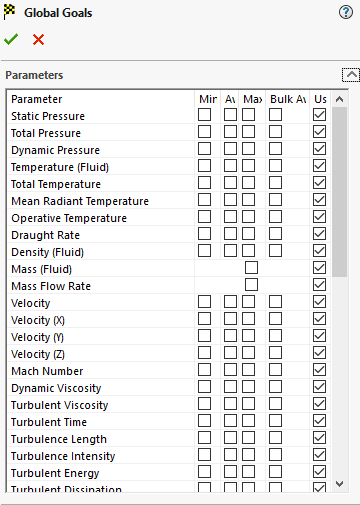360x505 pixels.
Task: Click the vertical scrollbar thumb
Action: click(339, 192)
